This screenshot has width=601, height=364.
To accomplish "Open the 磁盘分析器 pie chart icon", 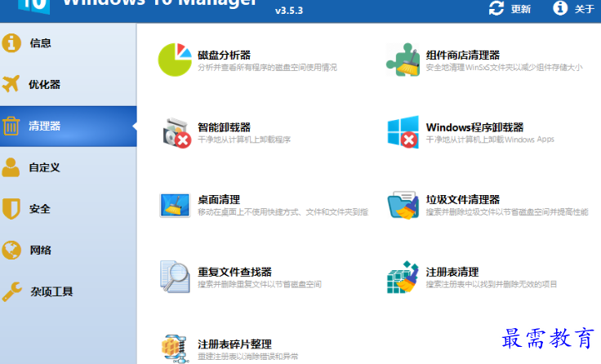I will (x=175, y=60).
